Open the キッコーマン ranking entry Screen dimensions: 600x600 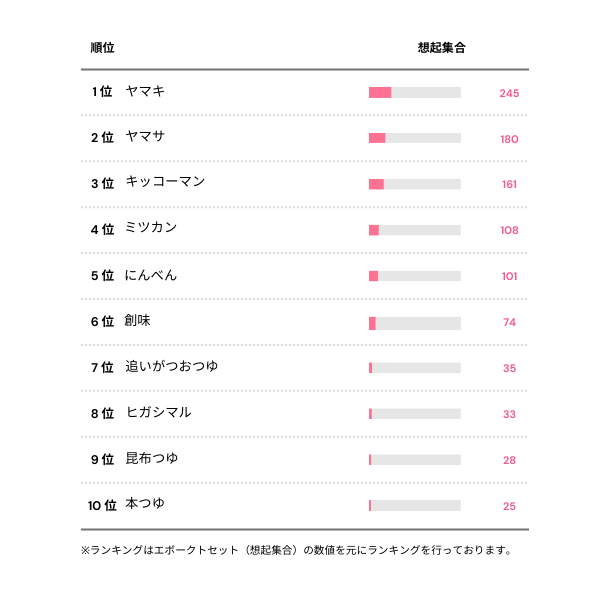pos(165,183)
